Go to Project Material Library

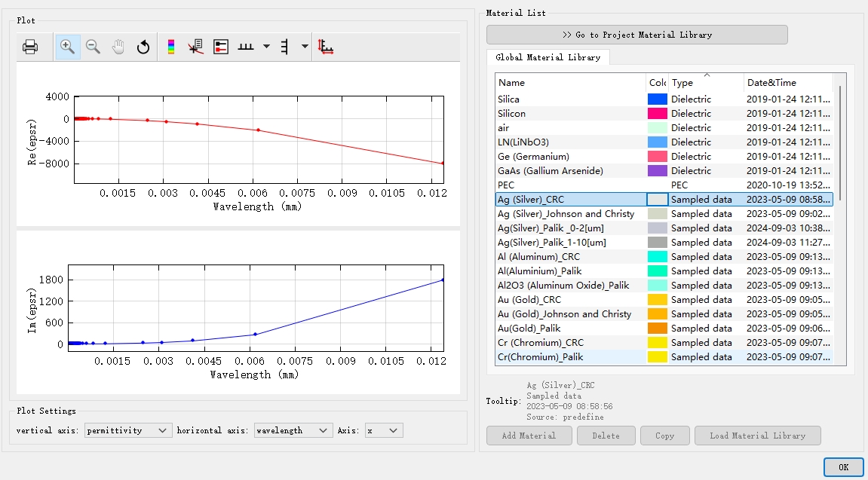click(637, 35)
